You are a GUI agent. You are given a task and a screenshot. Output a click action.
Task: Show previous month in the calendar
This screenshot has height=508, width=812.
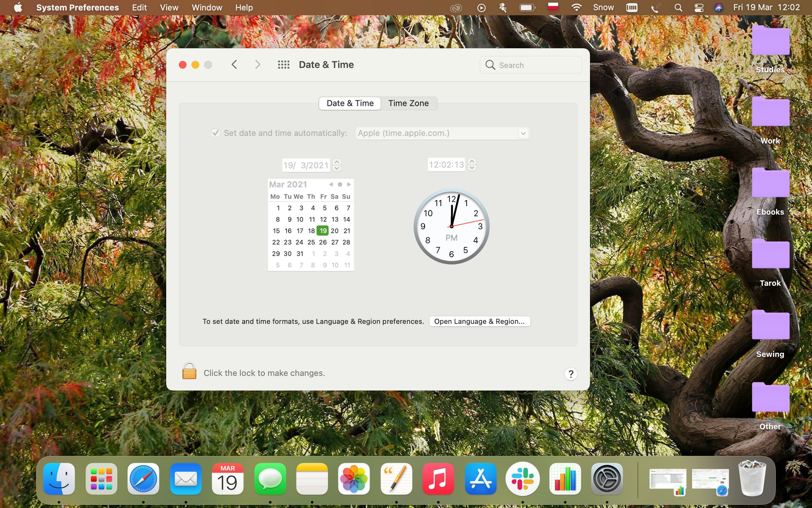click(331, 184)
